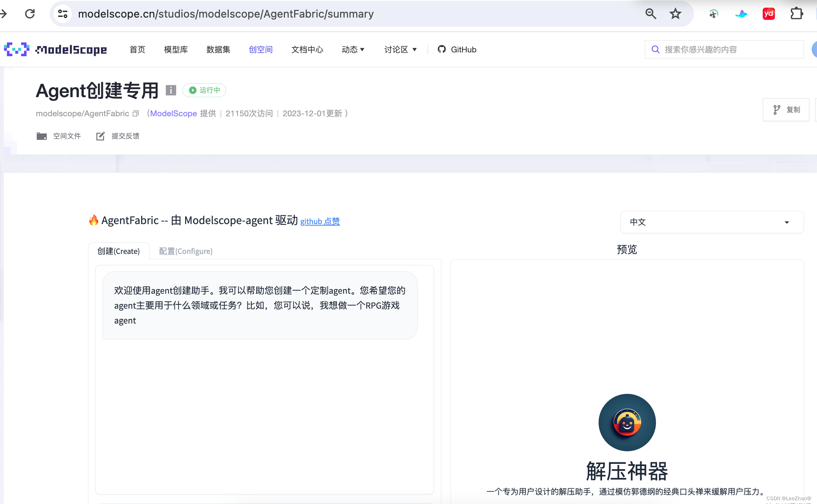This screenshot has width=817, height=504.
Task: Click the 提交反馈 edit icon
Action: pos(100,136)
